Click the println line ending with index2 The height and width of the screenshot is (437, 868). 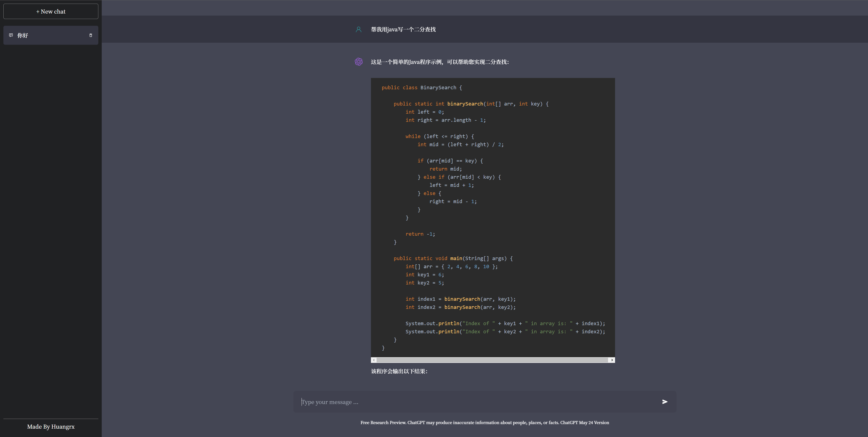[x=505, y=331]
